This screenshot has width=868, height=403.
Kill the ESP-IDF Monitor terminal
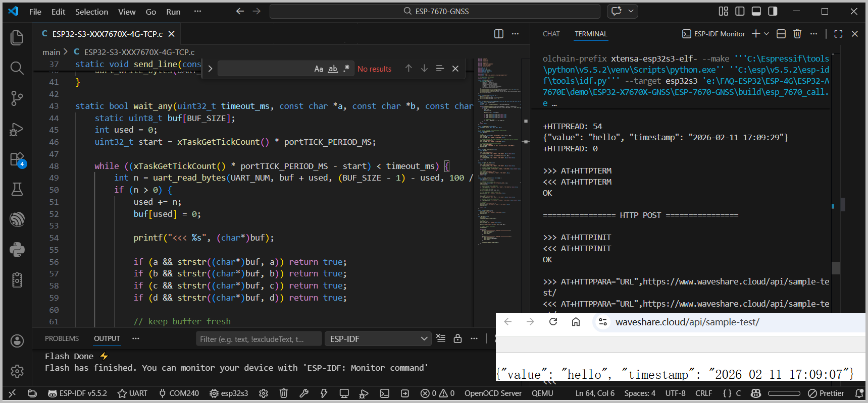click(x=797, y=34)
